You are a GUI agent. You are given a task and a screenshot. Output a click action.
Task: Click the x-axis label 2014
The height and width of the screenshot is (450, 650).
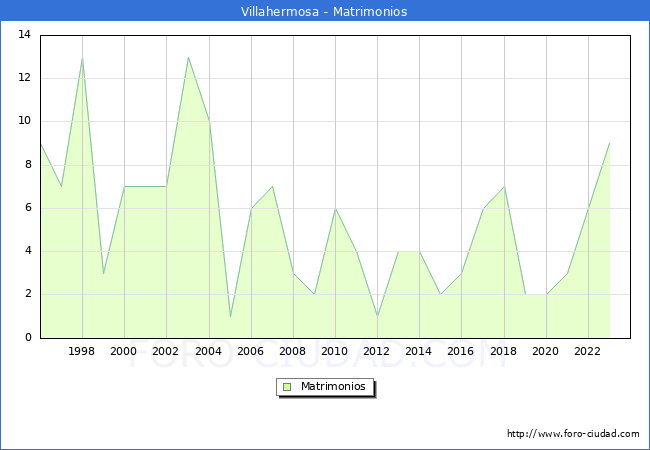pos(419,351)
